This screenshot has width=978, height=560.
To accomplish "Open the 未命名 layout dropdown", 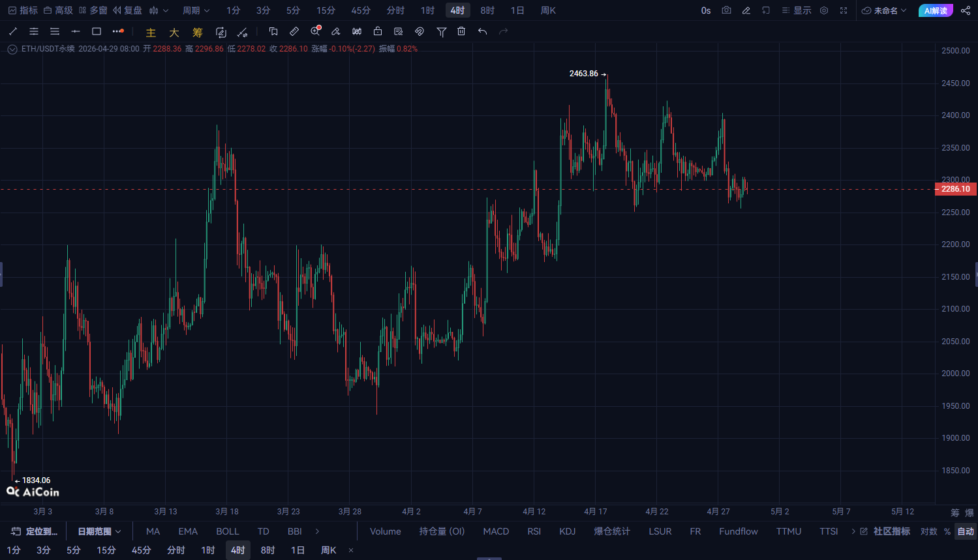I will click(x=884, y=10).
